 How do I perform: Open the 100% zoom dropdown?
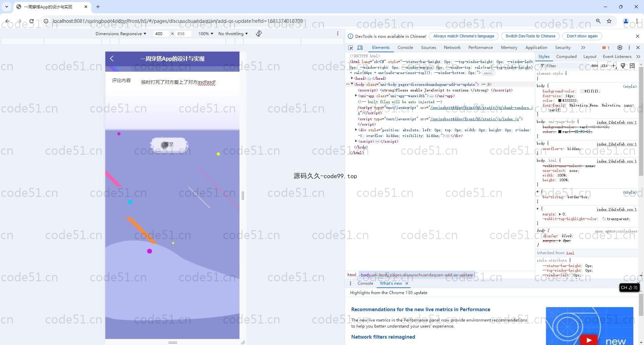(x=206, y=33)
